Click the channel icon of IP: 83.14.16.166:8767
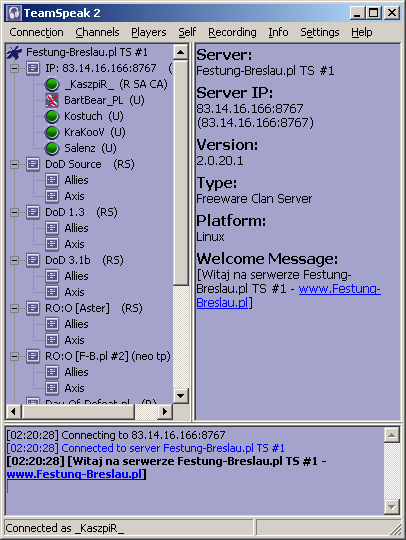This screenshot has width=406, height=540. [x=33, y=68]
